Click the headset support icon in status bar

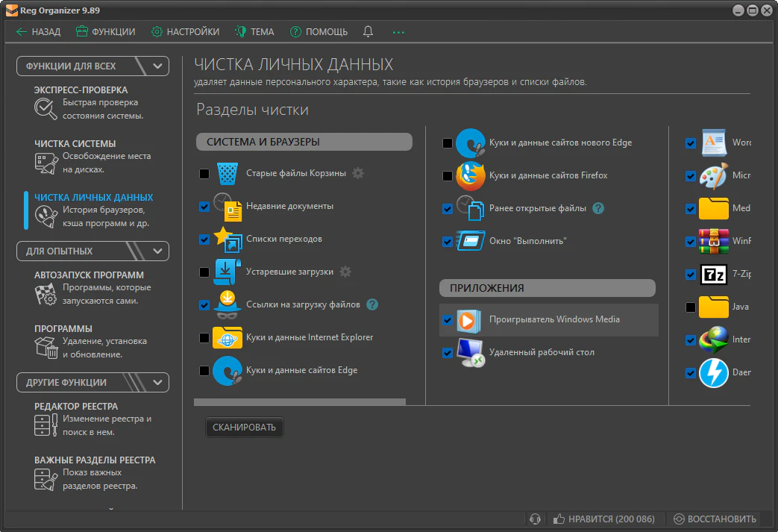point(534,519)
